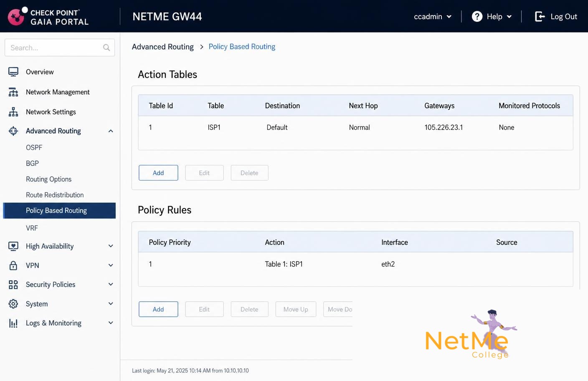
Task: Click the Network Settings hierarchy icon
Action: [13, 112]
